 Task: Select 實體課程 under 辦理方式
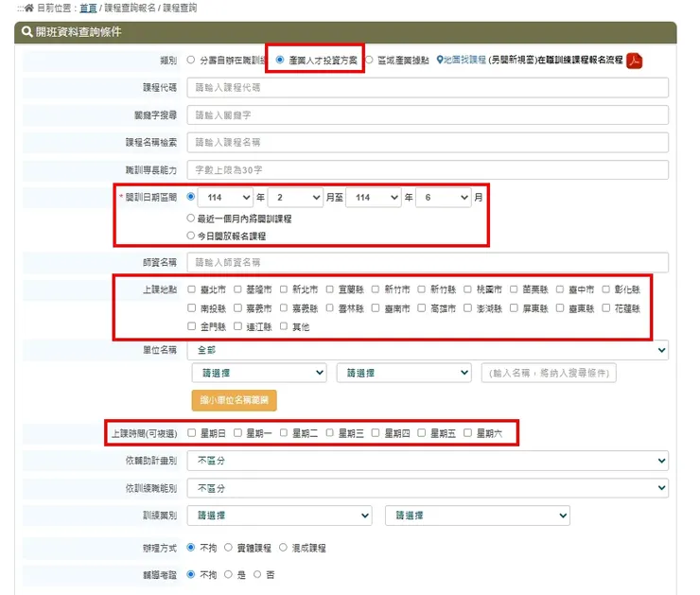click(228, 548)
